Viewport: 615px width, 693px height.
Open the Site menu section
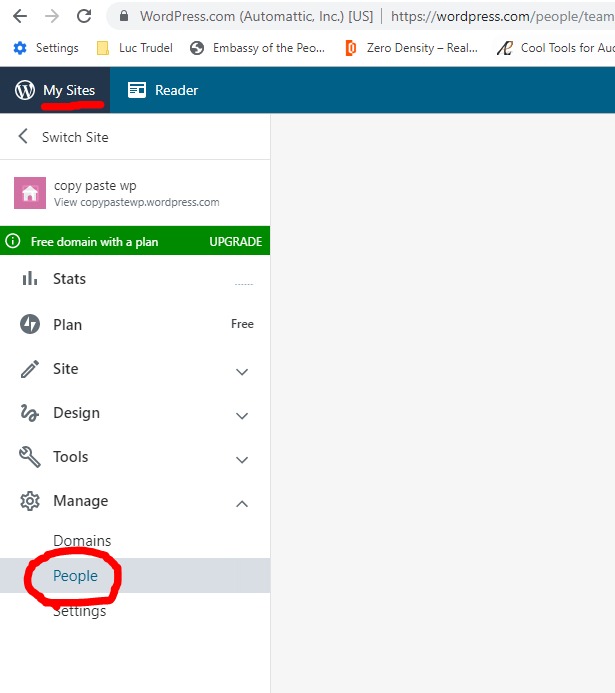point(135,369)
